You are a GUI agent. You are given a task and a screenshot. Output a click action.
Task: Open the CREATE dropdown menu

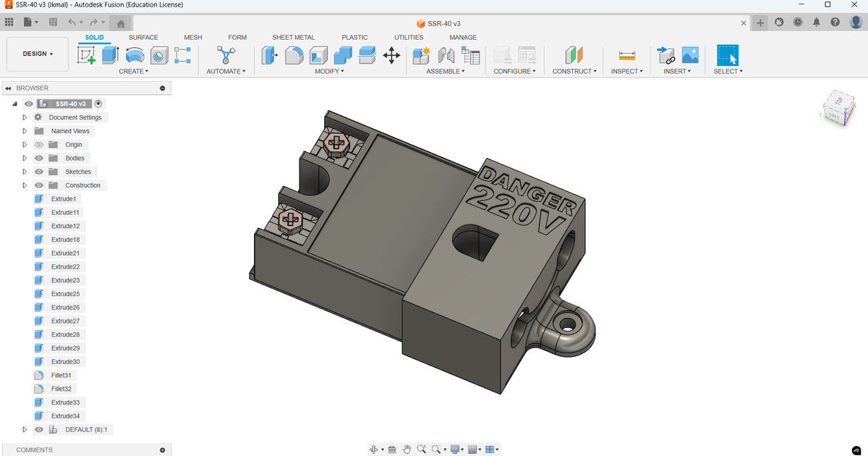coord(132,71)
